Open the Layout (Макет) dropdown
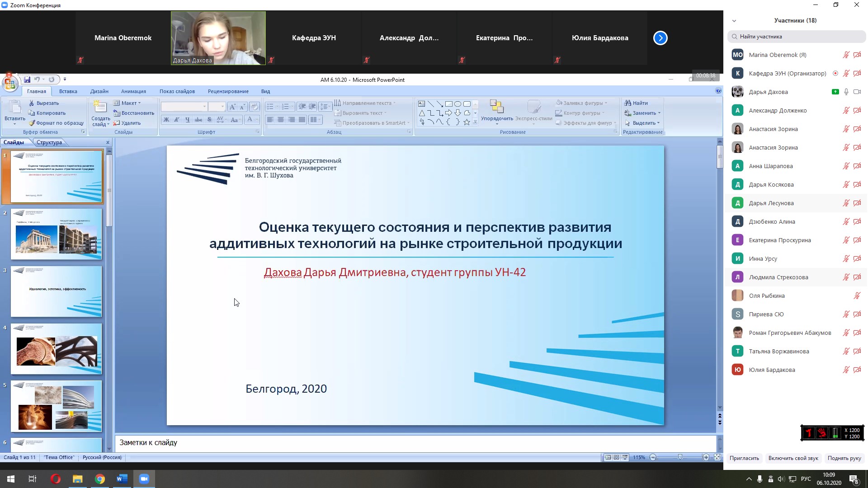The height and width of the screenshot is (488, 868). 128,103
